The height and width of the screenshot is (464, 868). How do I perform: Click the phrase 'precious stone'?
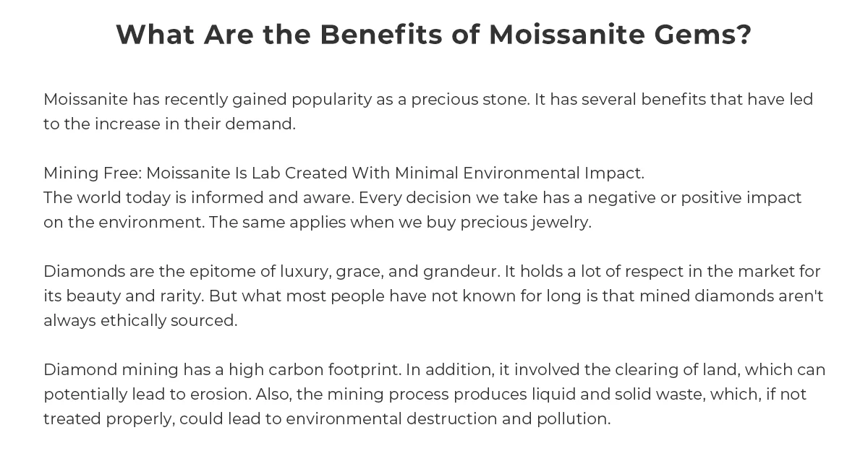pyautogui.click(x=469, y=100)
